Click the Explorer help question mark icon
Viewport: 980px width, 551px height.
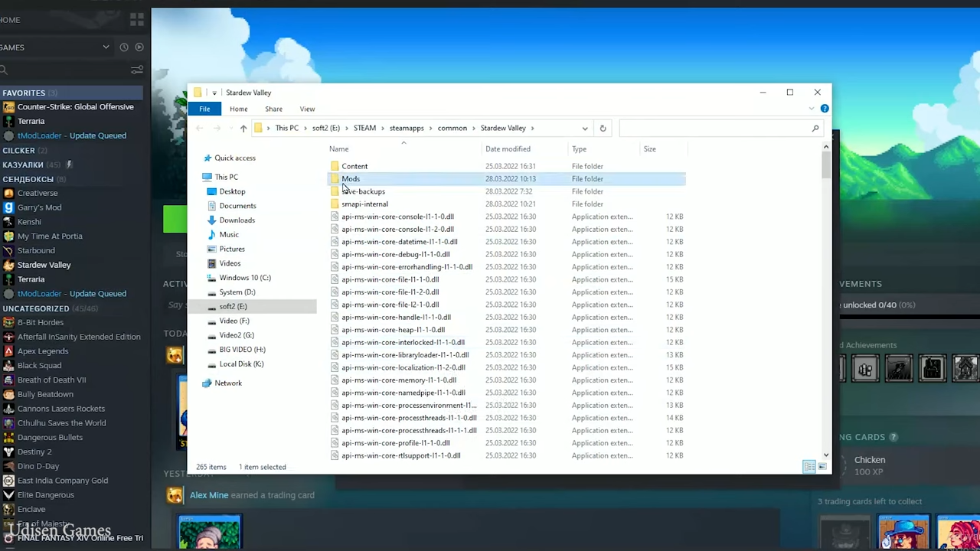pos(825,109)
